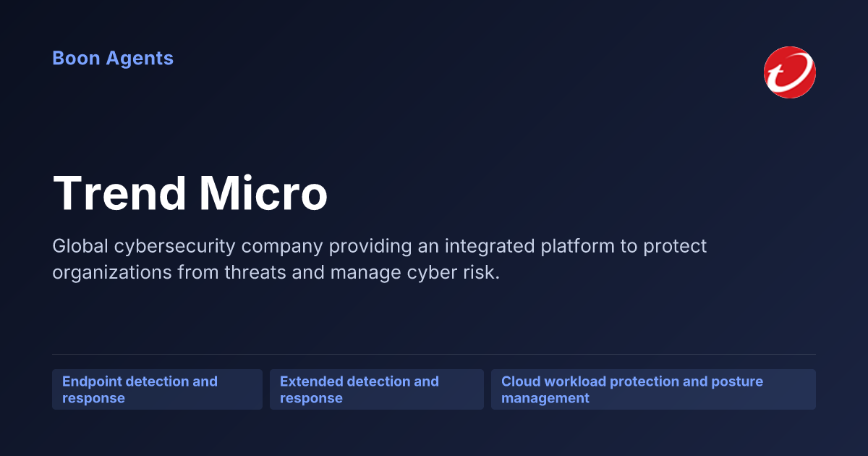Click the Trend Micro red logo icon
The image size is (868, 456).
(790, 72)
